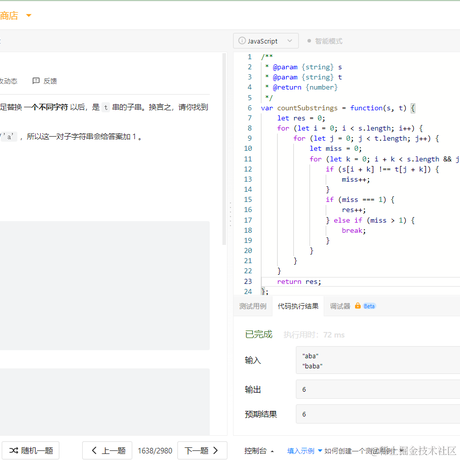Image resolution: width=460 pixels, height=460 pixels.
Task: Click the 预期结果 field showing 6
Action: pyautogui.click(x=378, y=414)
